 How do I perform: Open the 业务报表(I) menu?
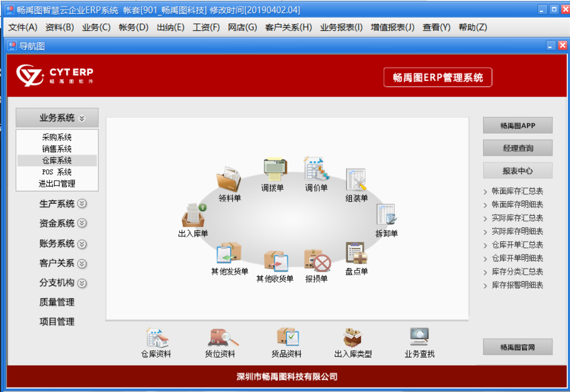pyautogui.click(x=341, y=27)
